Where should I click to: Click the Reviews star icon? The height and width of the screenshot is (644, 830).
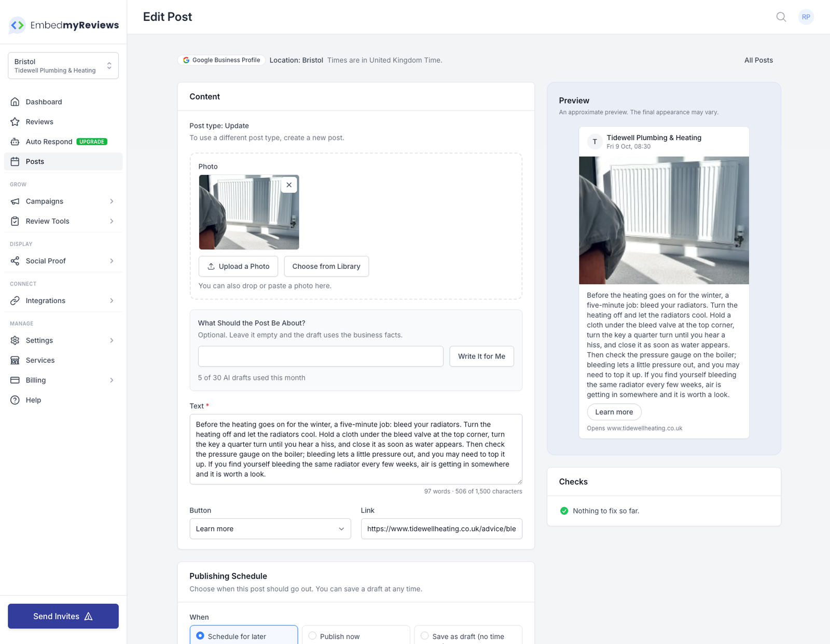click(15, 122)
